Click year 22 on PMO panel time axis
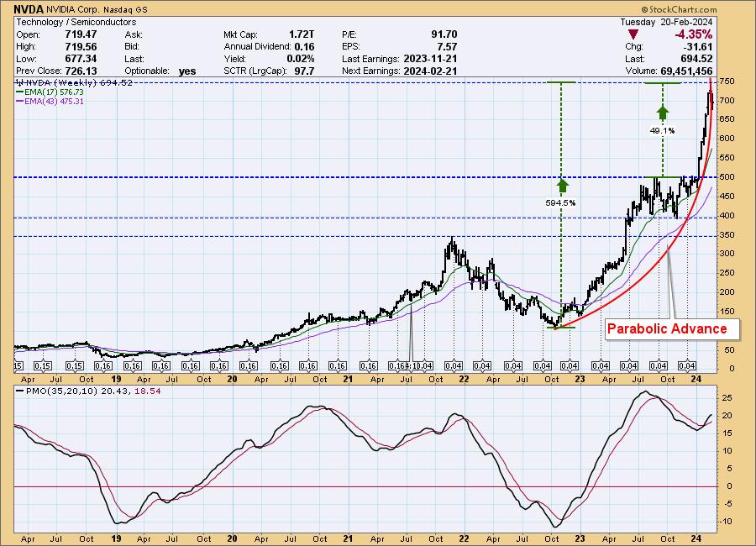The image size is (756, 546). coord(464,538)
